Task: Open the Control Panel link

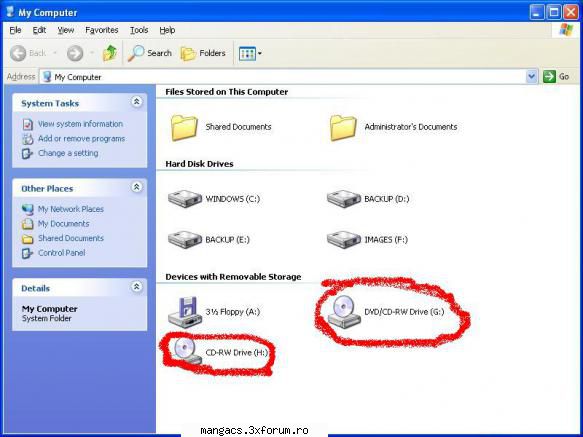Action: click(61, 253)
